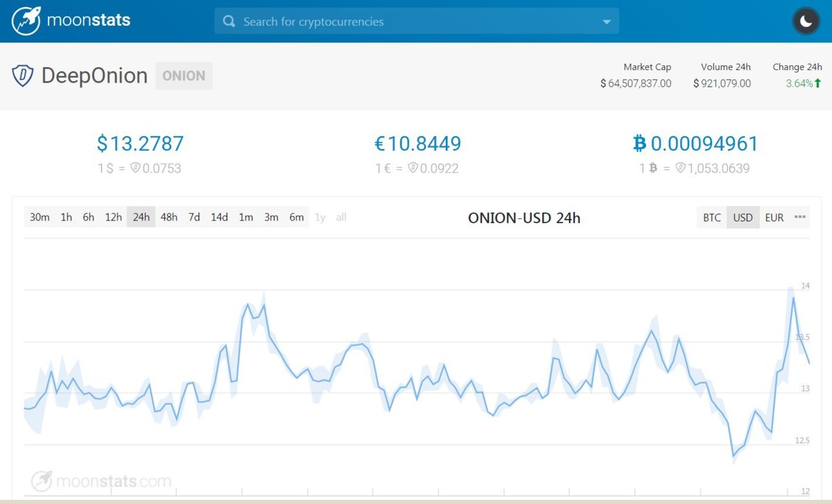Click the disabled 1y range option
Screen dimensions: 832x504
pos(320,217)
